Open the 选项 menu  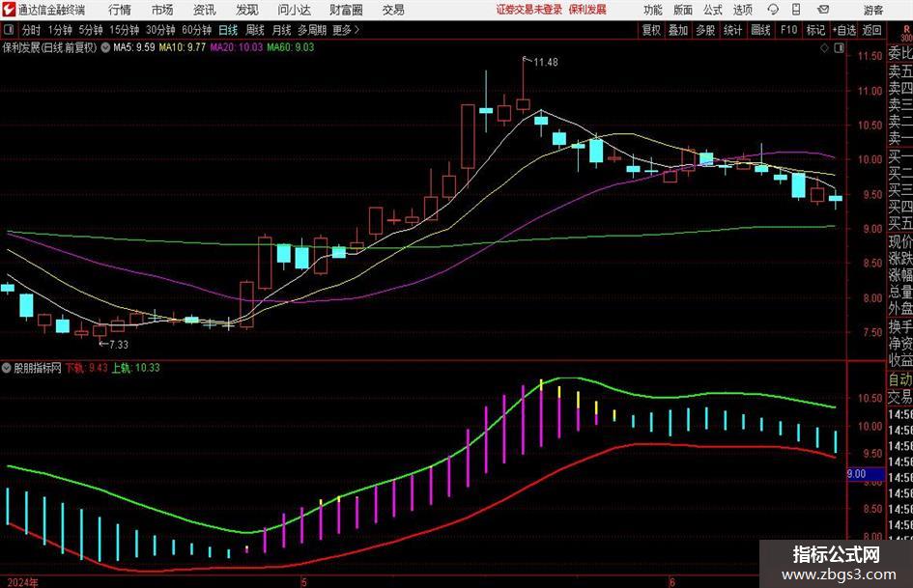coord(742,10)
